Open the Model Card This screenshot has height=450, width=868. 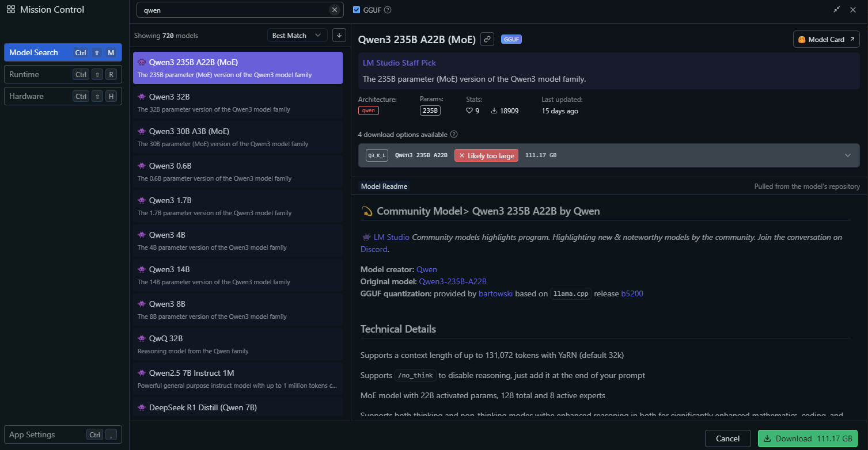pos(826,39)
